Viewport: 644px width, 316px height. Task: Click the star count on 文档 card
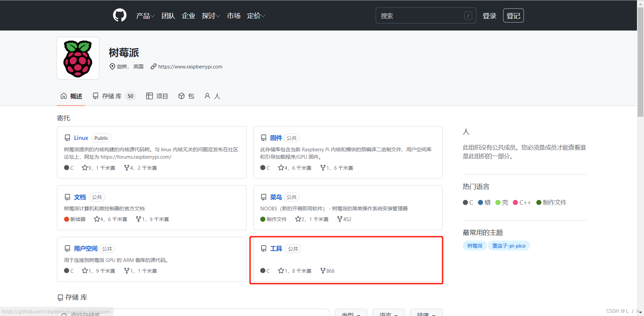click(x=111, y=219)
